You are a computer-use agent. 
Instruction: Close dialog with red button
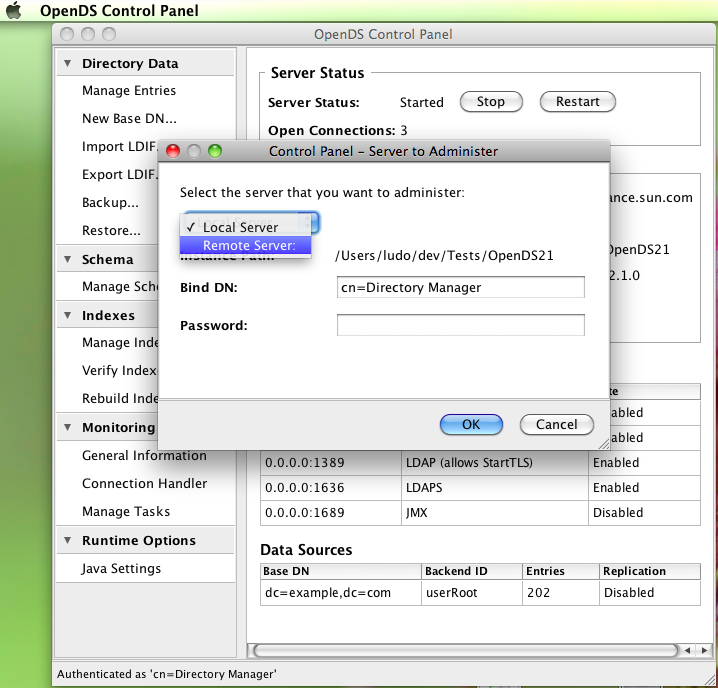point(172,152)
